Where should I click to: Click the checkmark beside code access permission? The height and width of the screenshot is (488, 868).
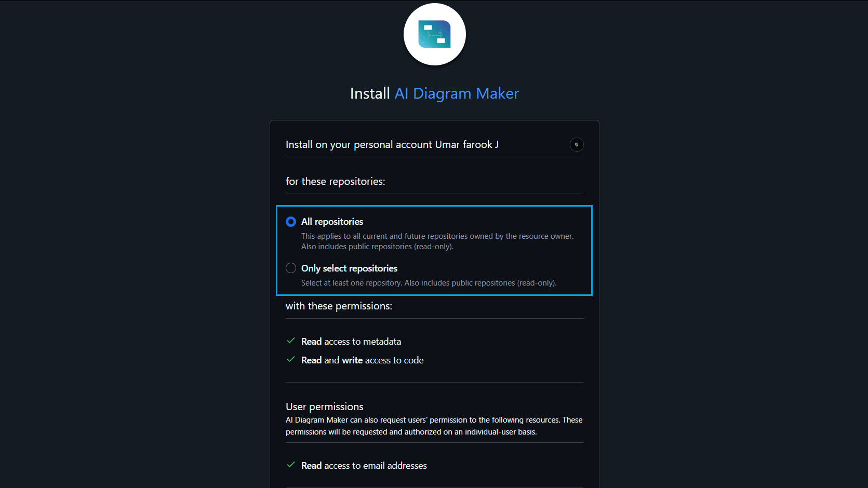coord(290,359)
